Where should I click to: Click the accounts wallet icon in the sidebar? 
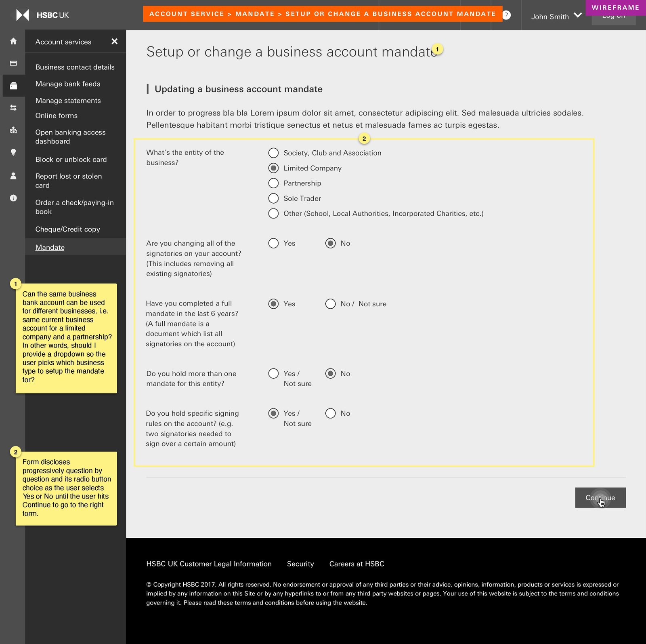coord(13,84)
